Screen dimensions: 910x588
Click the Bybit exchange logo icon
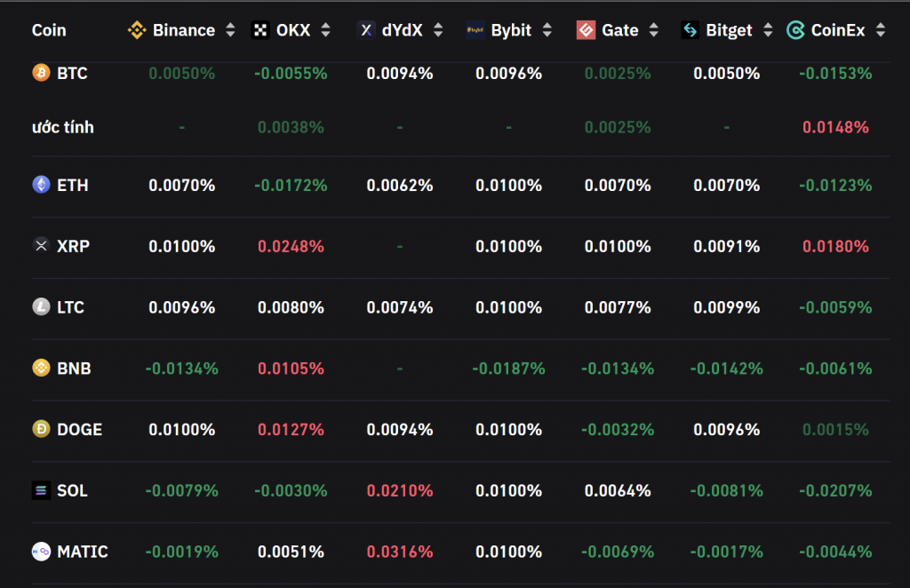475,30
